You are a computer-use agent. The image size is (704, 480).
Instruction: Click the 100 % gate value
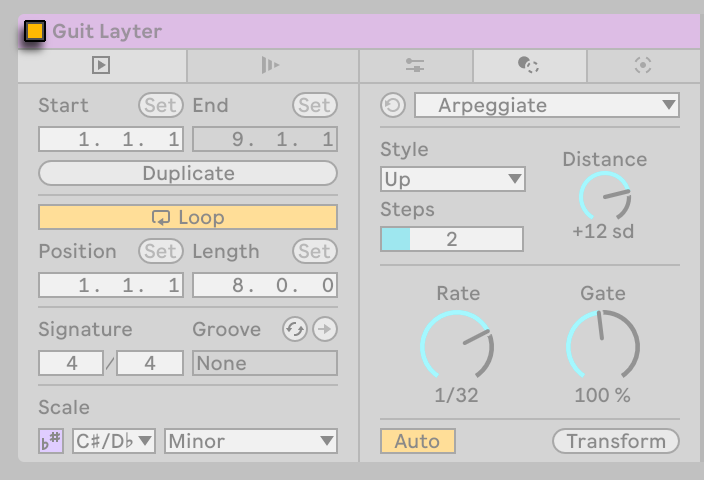603,395
